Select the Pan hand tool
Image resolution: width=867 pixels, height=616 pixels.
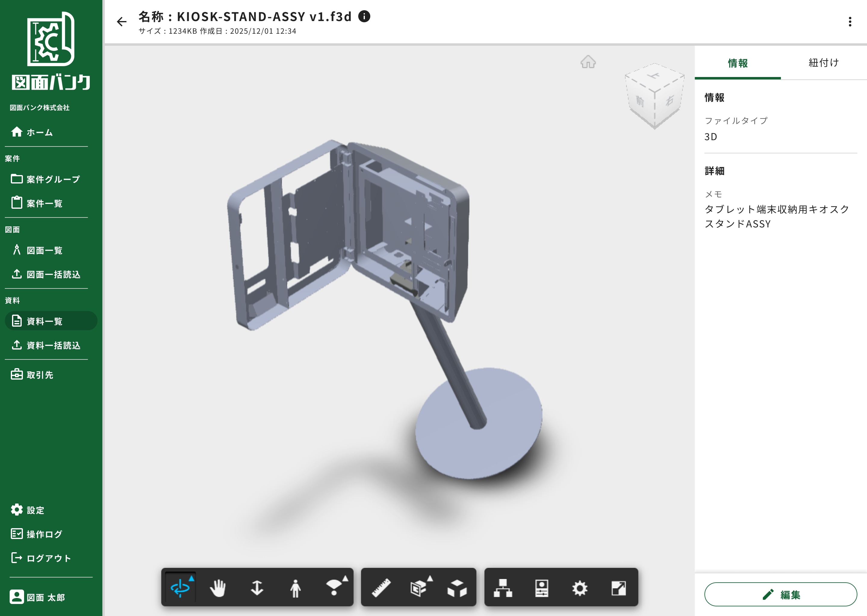tap(218, 588)
